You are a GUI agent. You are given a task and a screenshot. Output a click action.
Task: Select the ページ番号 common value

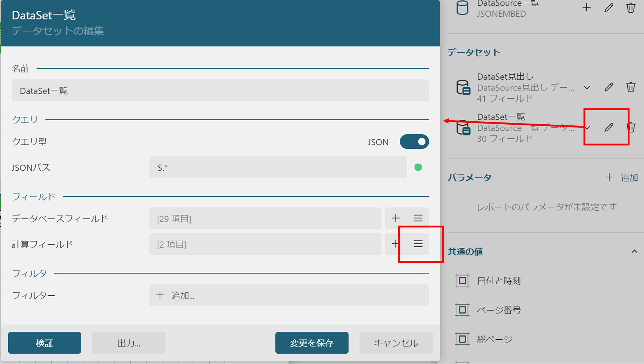499,310
